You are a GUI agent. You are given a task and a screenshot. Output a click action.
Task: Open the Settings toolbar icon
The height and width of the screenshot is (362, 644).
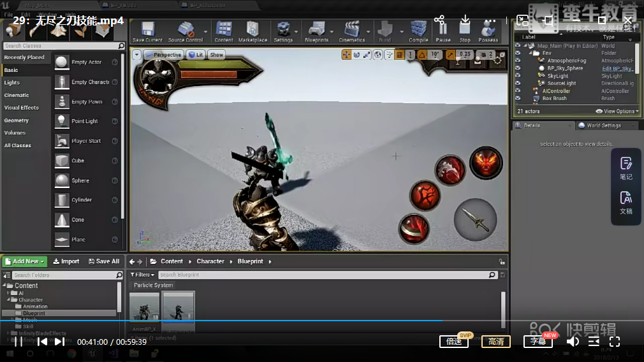point(283,32)
